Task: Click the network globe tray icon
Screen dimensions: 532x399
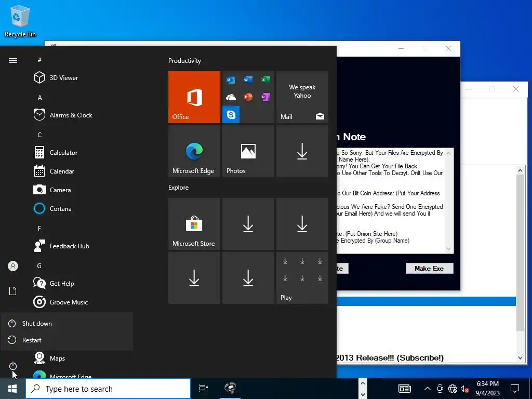Action: click(453, 389)
